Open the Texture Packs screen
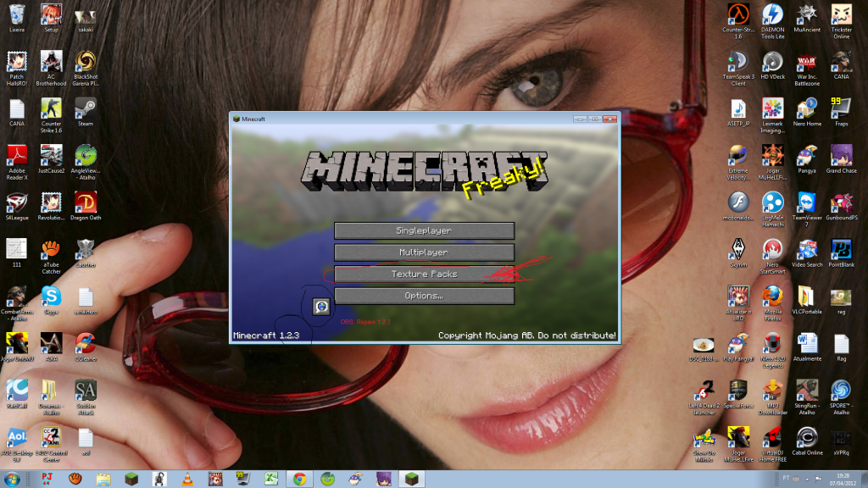 (425, 274)
